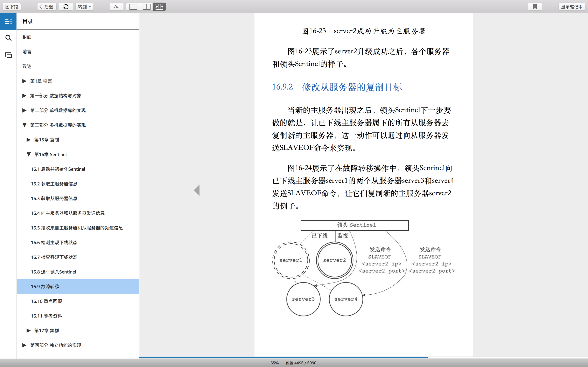The height and width of the screenshot is (367, 588).
Task: Open the search magnifier icon
Action: pyautogui.click(x=8, y=38)
